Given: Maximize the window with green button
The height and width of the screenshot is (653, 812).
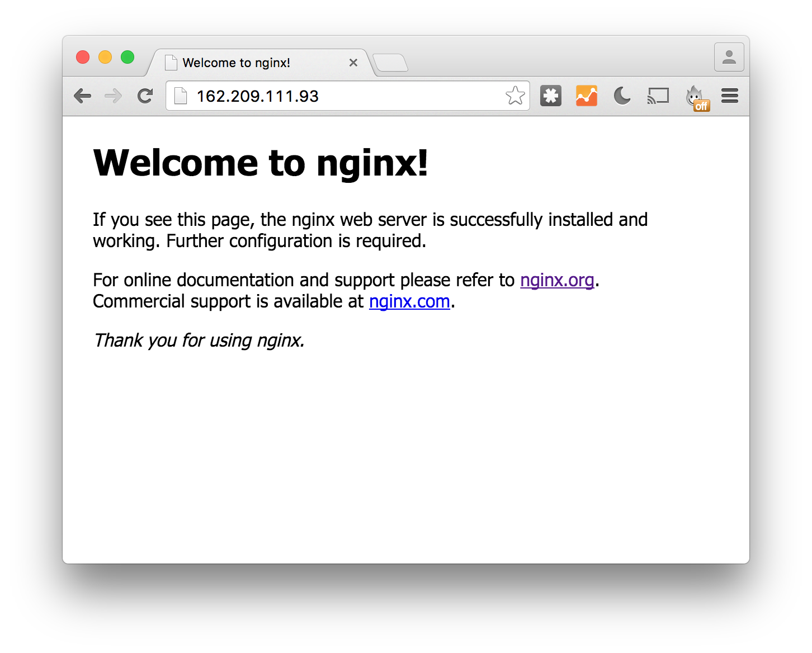Looking at the screenshot, I should coord(128,57).
